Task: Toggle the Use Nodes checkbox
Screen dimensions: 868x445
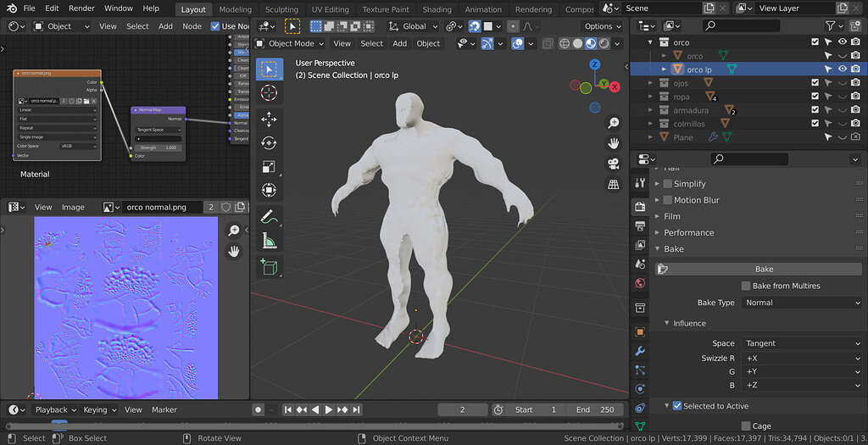Action: 215,26
